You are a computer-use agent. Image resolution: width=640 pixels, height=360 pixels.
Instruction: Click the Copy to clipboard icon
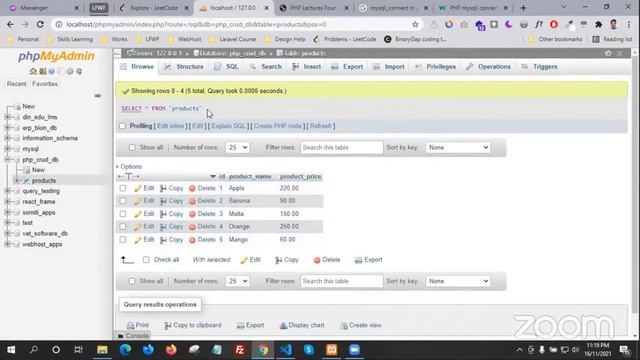pos(168,325)
